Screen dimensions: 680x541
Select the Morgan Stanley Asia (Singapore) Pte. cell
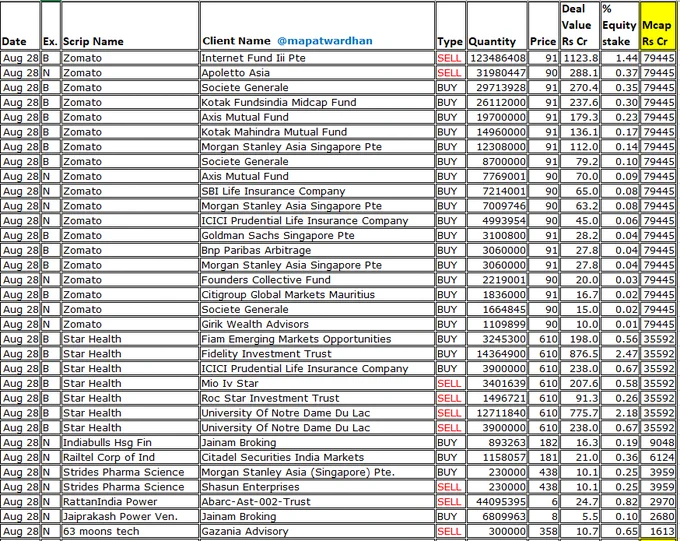pos(317,472)
